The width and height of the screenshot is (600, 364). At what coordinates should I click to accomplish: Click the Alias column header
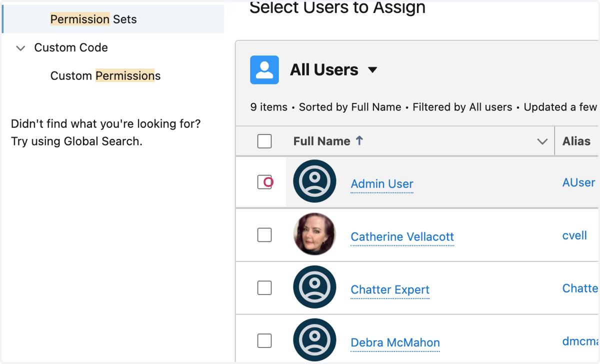(x=577, y=141)
